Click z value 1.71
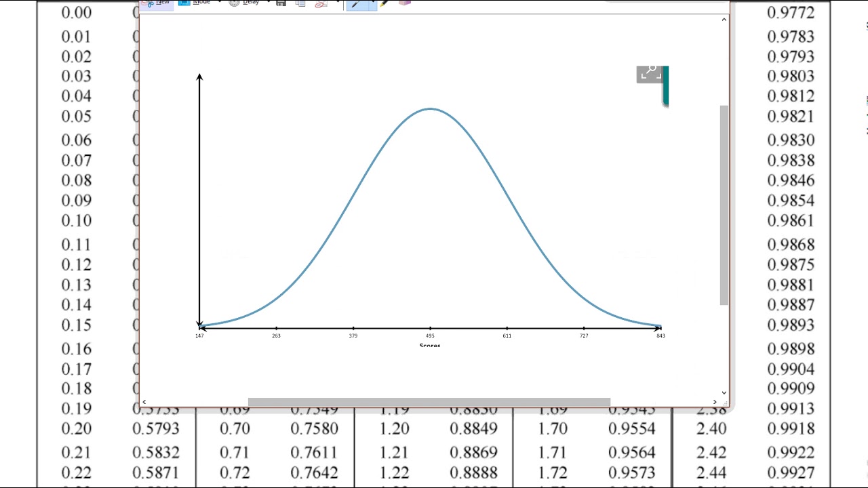868x488 pixels. pyautogui.click(x=553, y=453)
